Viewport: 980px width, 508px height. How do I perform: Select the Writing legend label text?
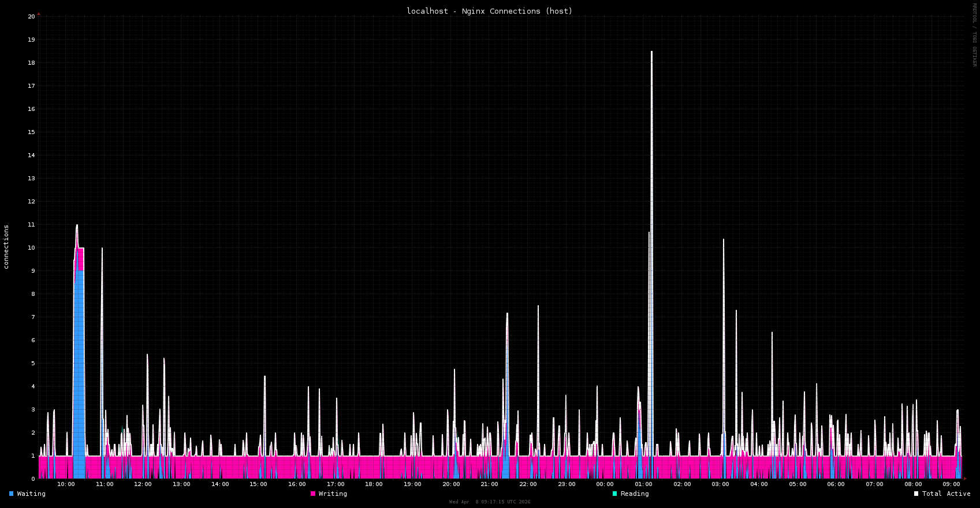[x=333, y=494]
